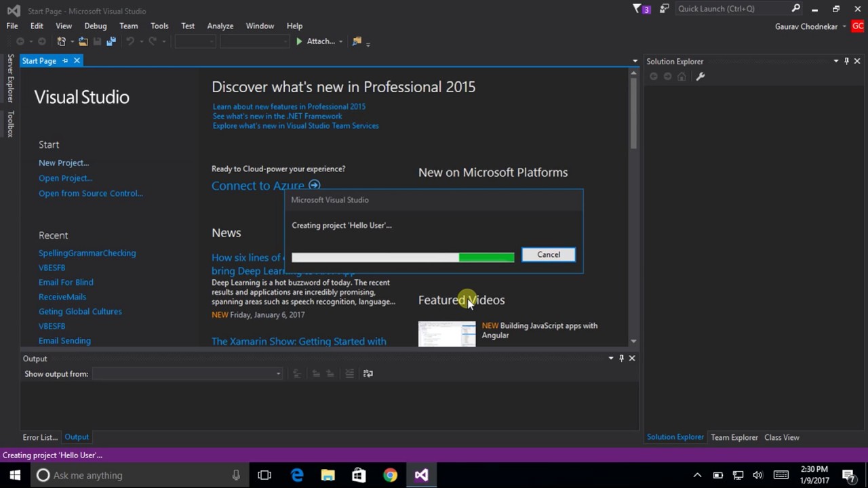Click the Save toolbar icon
This screenshot has height=488, width=868.
coord(97,41)
